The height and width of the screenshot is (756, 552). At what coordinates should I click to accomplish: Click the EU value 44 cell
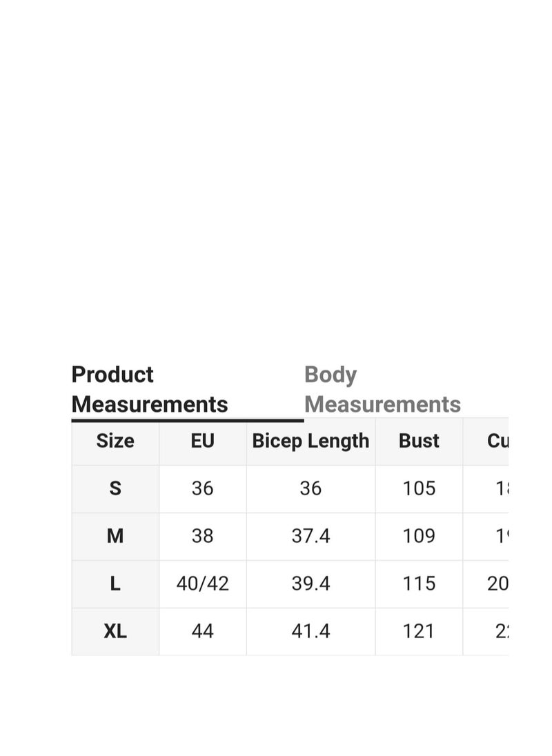pos(202,632)
